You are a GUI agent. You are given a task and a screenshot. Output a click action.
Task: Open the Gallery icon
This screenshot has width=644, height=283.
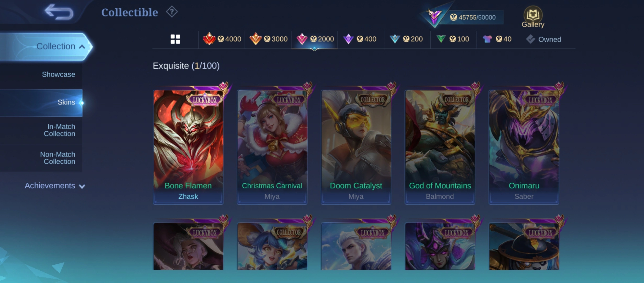tap(533, 17)
